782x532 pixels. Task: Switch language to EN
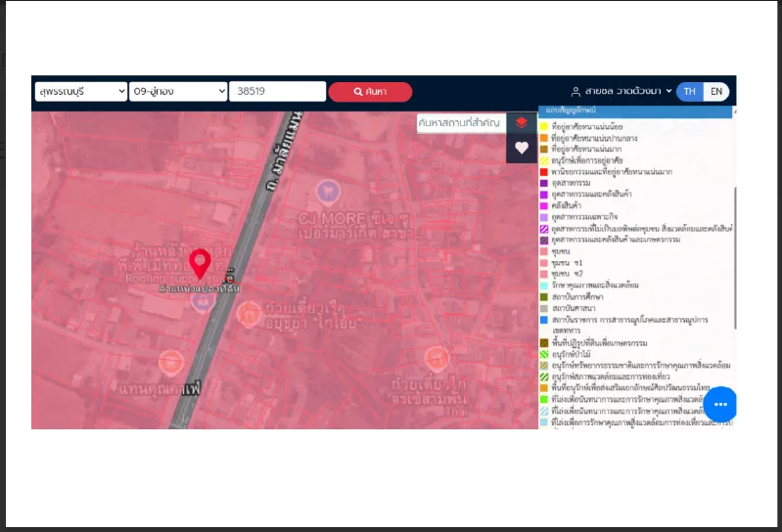[x=716, y=92]
